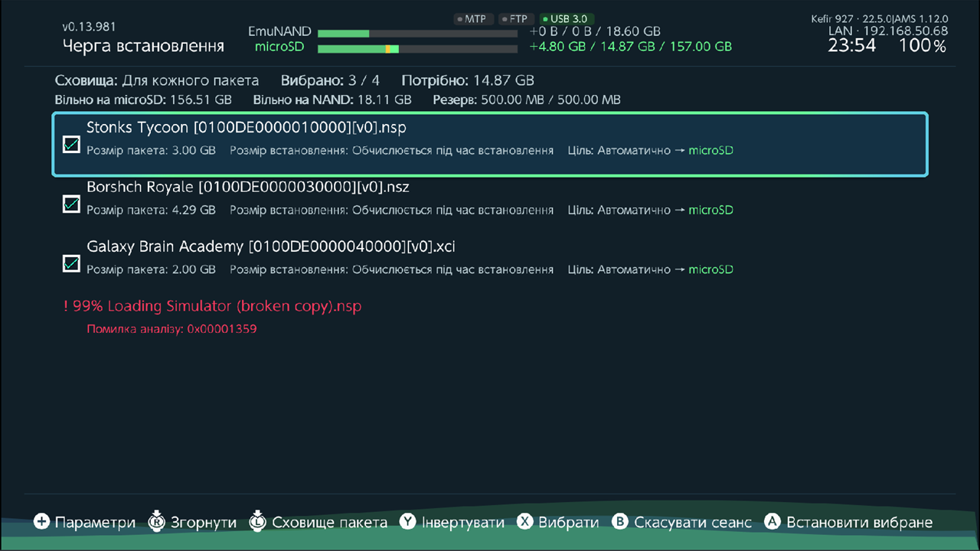
Task: Click Вільно на microSD: 156.51 GB
Action: tap(143, 99)
